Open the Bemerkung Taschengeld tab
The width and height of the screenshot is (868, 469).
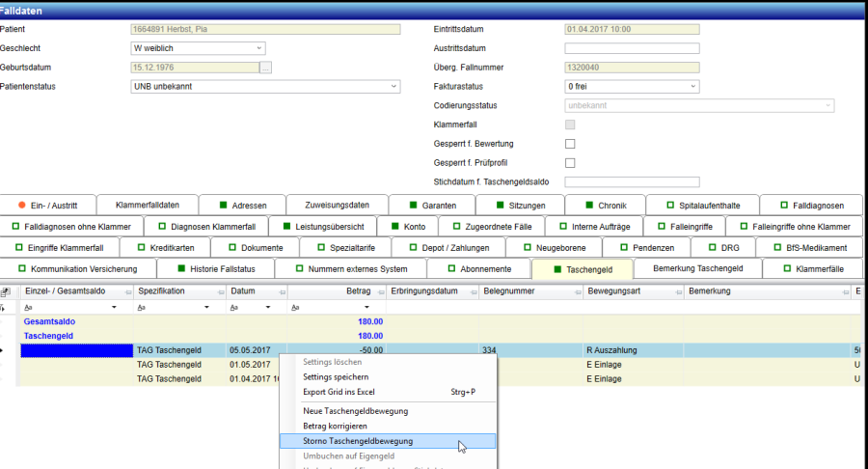(697, 267)
